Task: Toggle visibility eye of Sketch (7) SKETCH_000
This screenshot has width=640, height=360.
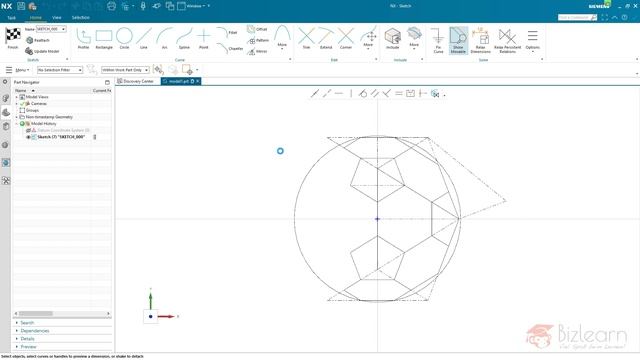Action: point(29,137)
